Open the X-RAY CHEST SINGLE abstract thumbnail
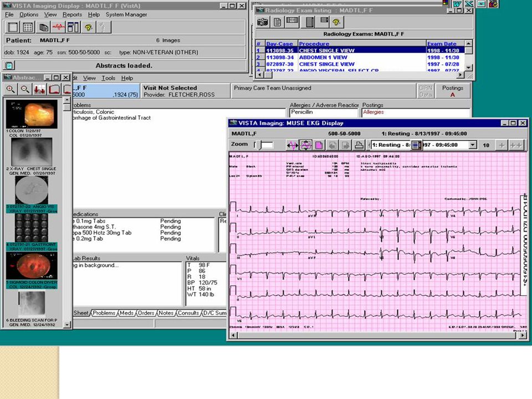Viewport: 532px width, 399px height. 32,152
